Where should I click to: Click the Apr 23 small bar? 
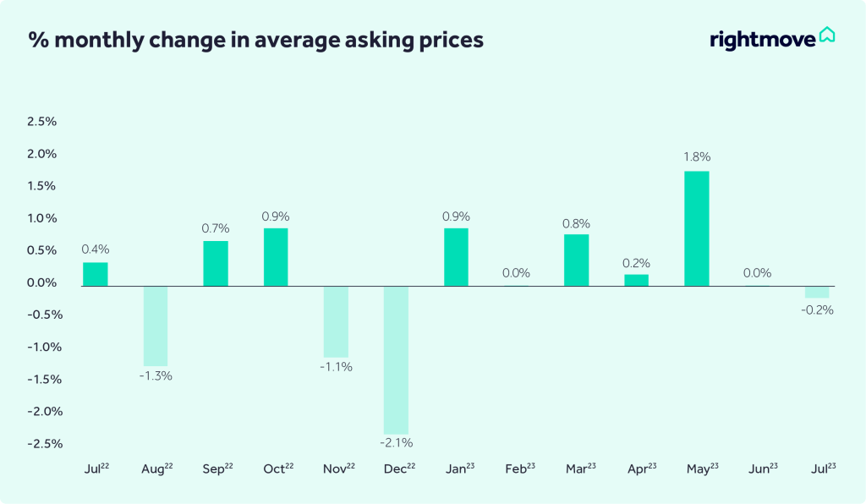pyautogui.click(x=636, y=280)
